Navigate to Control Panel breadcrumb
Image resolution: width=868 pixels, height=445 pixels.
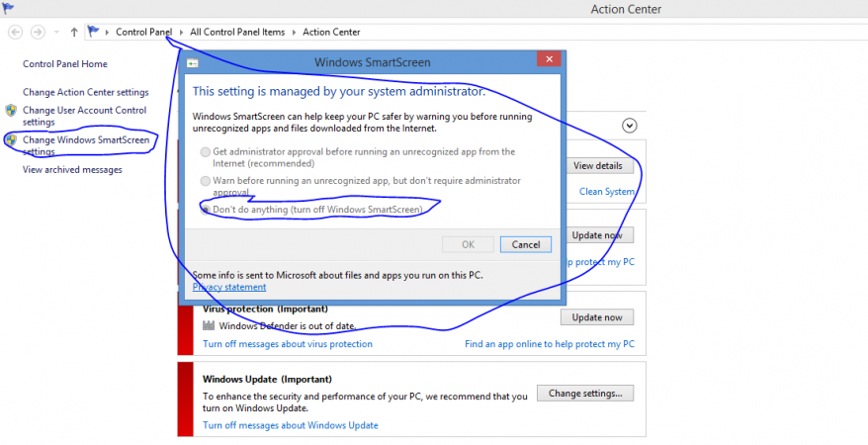pos(144,32)
